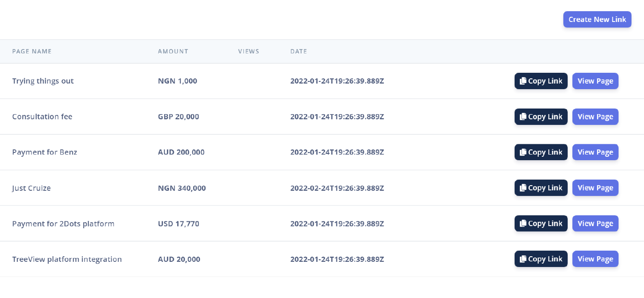Viewport: 644px width, 298px height.
Task: Click the Create New Link button
Action: [597, 19]
